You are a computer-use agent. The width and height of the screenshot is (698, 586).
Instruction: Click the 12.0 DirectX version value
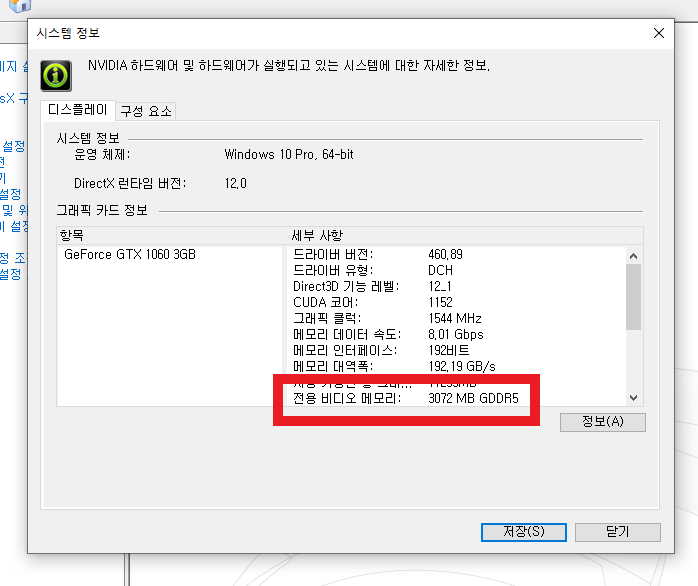pyautogui.click(x=235, y=183)
